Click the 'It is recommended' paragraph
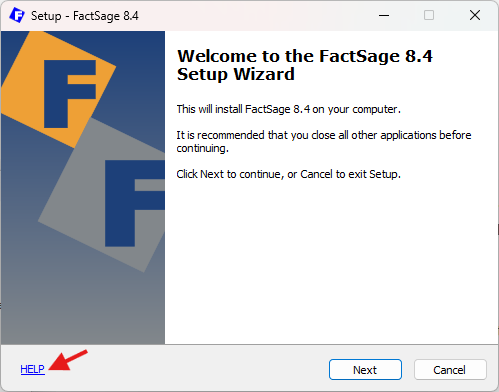The height and width of the screenshot is (392, 499). [x=324, y=141]
